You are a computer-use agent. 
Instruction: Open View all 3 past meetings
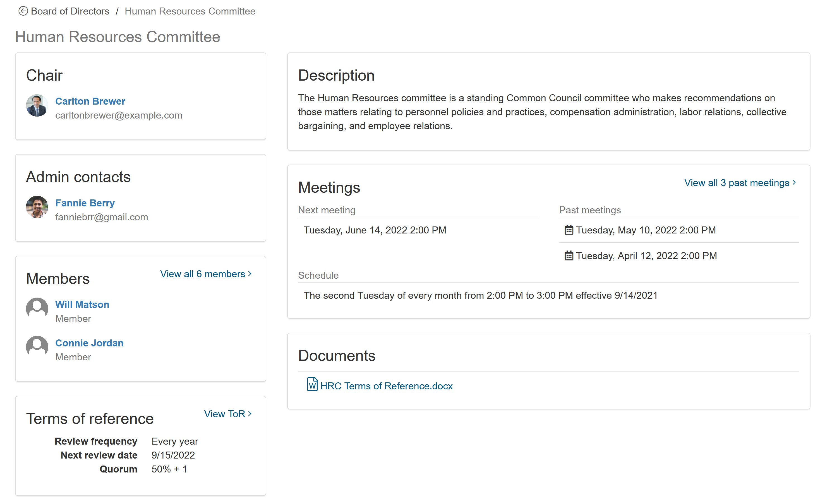[x=740, y=183]
